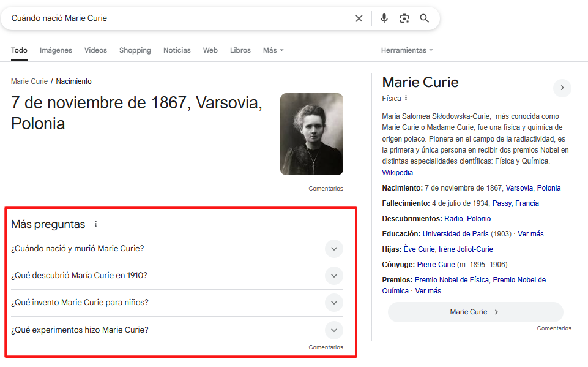Switch to the Noticias tab

(177, 50)
